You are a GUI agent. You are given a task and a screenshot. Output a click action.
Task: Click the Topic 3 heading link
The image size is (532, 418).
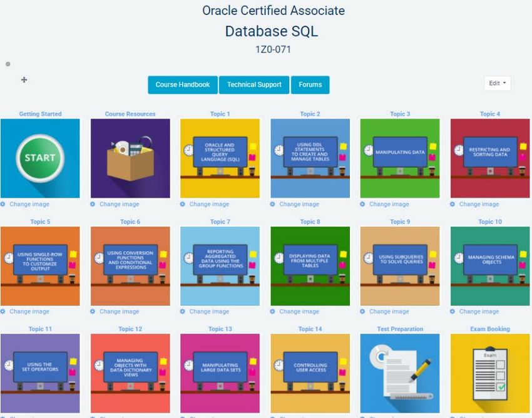tap(400, 114)
